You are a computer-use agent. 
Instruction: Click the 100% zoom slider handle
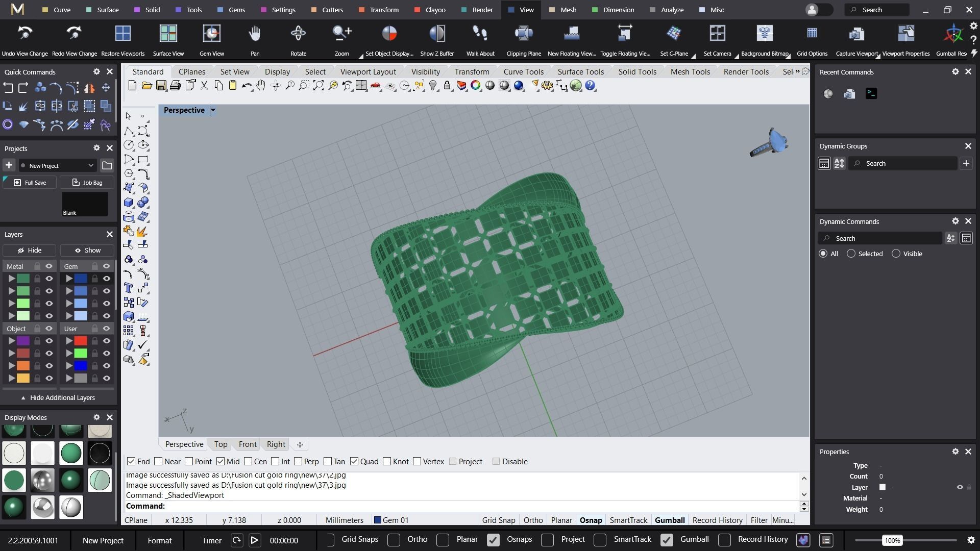(892, 540)
